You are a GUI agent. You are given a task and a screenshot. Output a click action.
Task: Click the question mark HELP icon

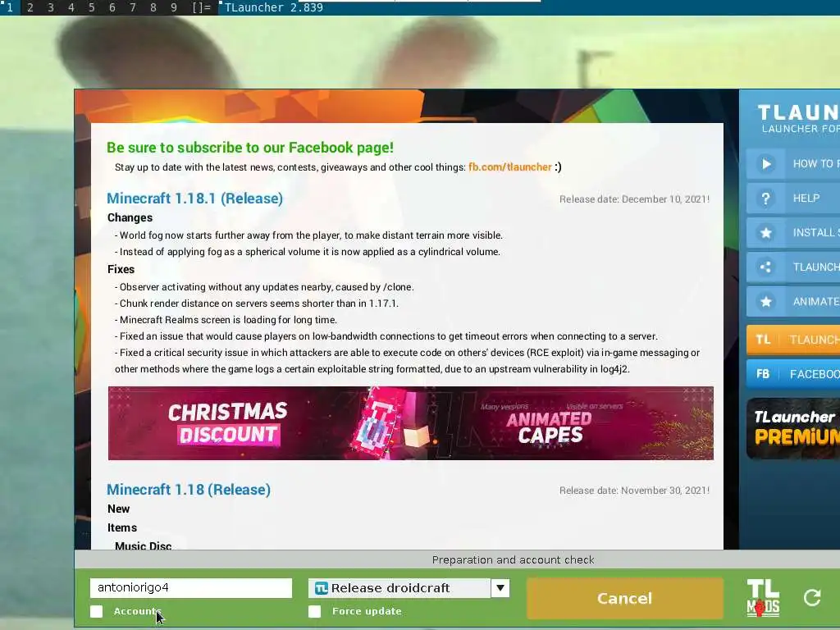pyautogui.click(x=766, y=199)
